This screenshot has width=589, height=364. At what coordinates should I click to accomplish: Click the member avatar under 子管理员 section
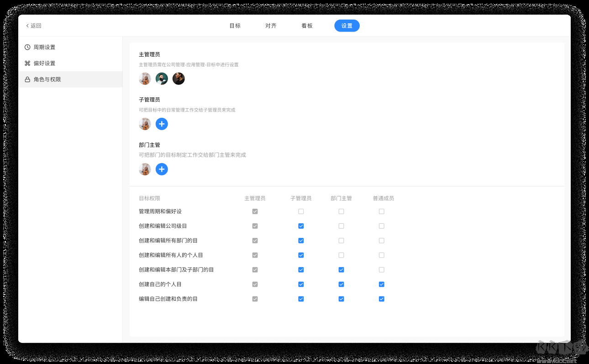click(145, 124)
